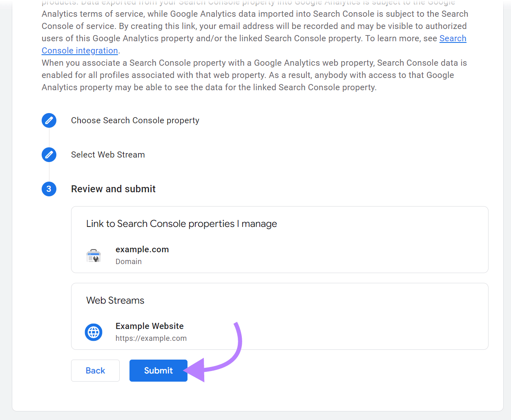Image resolution: width=511 pixels, height=420 pixels.
Task: Open the Search Console integration help link
Action: coord(80,50)
